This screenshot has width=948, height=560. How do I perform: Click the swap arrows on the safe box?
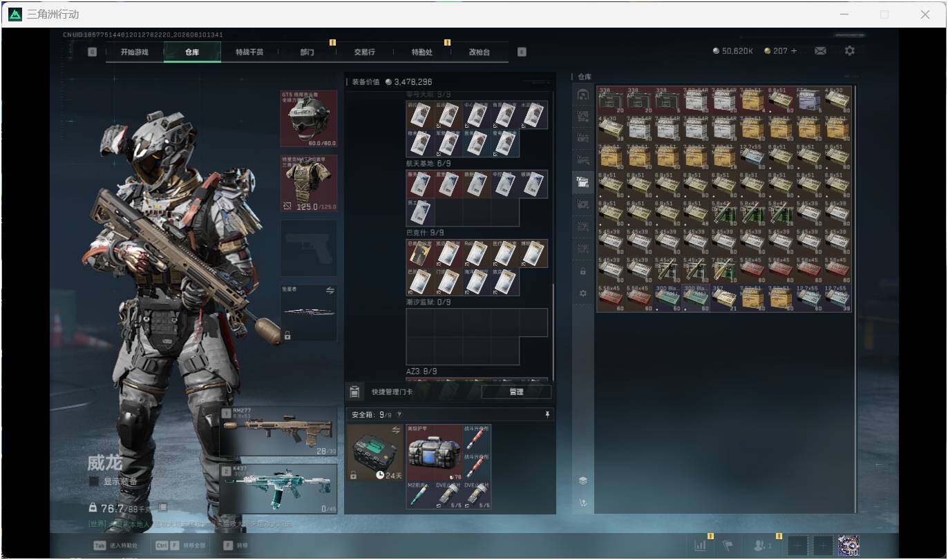coord(397,429)
